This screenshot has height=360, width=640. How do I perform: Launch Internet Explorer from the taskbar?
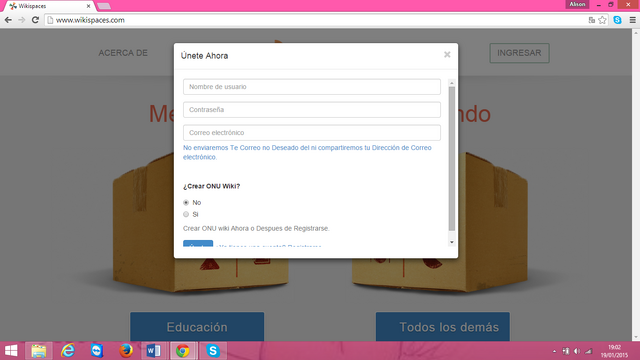click(68, 351)
